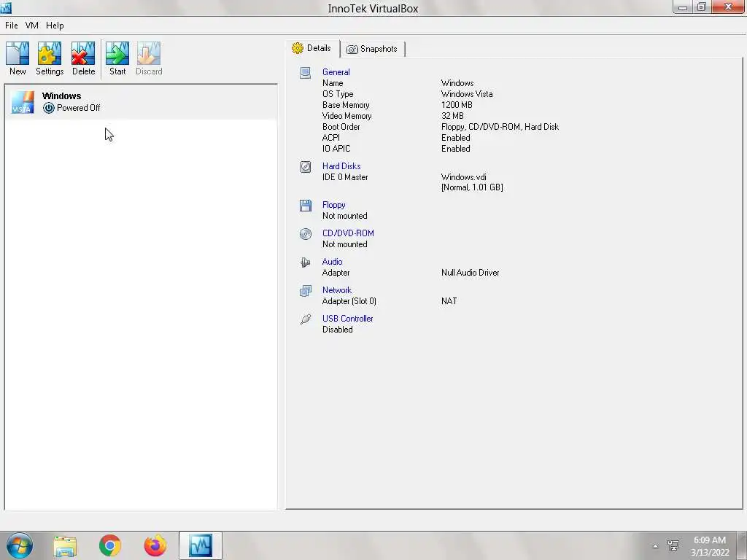Click the 'Base Memory' label
747x560 pixels.
click(x=346, y=105)
